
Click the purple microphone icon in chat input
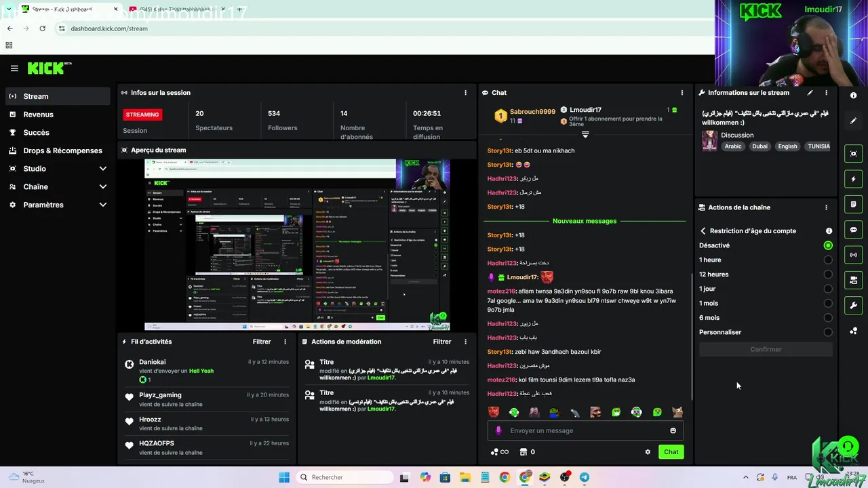point(498,430)
